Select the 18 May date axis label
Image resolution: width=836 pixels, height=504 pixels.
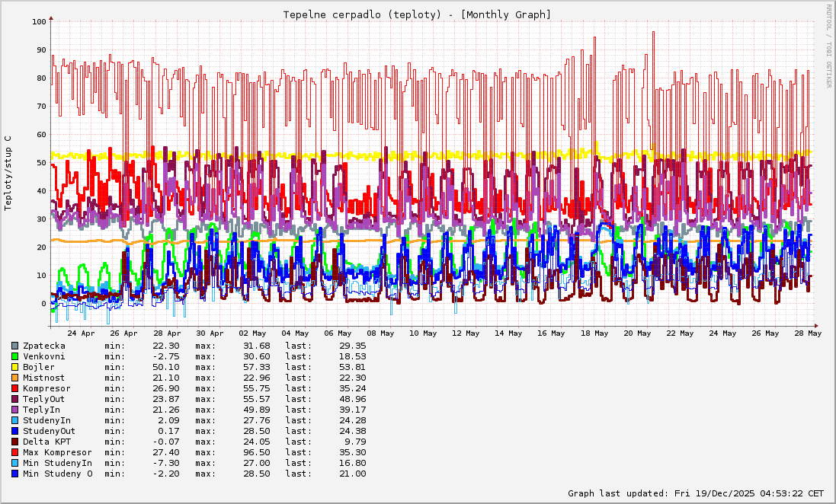594,333
